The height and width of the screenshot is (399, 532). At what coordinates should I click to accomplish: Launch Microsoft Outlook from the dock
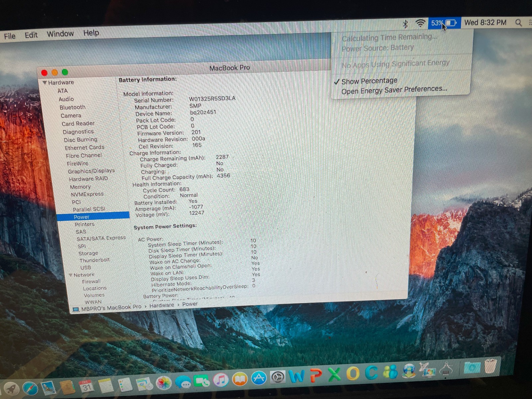(353, 373)
